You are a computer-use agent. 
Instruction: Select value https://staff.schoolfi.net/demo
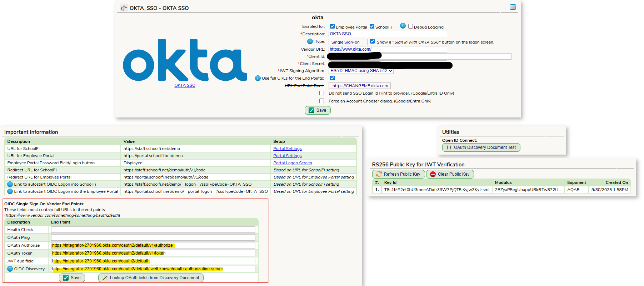(152, 149)
